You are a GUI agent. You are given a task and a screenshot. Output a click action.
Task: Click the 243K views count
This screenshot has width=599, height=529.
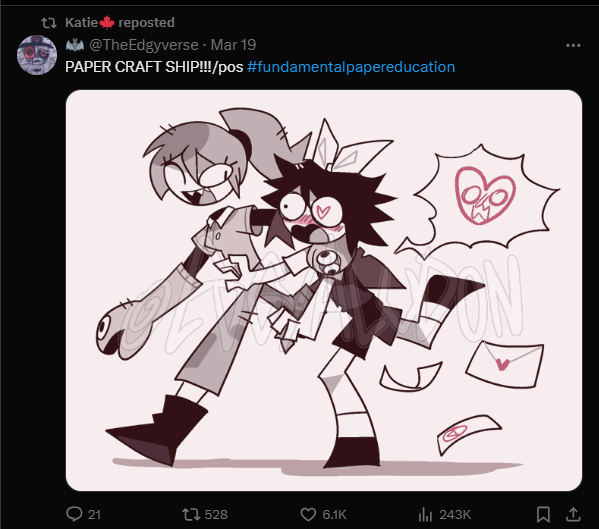pos(455,514)
